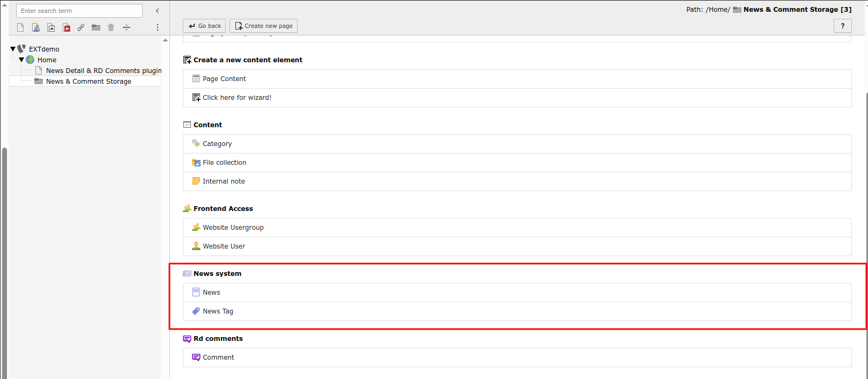868x379 pixels.
Task: Click the recycler trash can icon
Action: point(111,27)
